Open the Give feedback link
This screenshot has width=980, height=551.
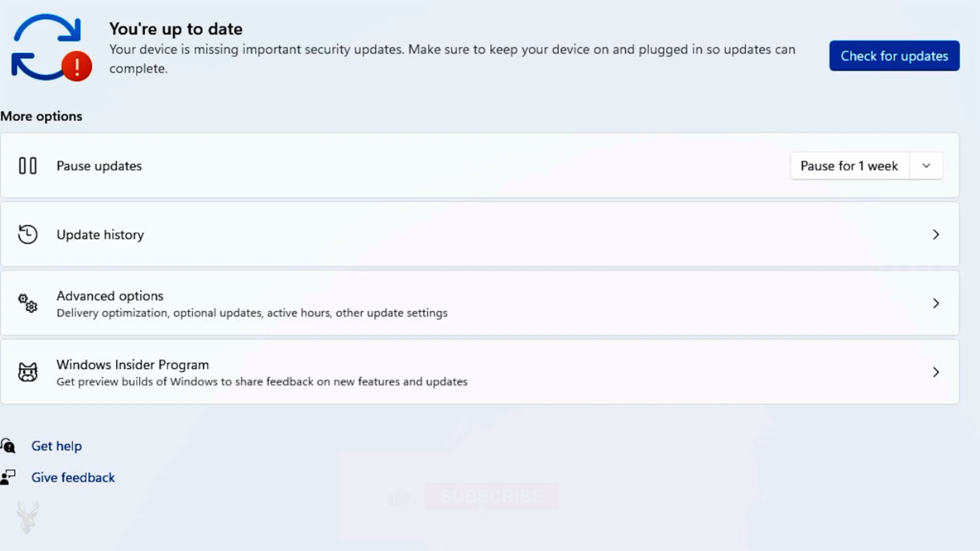click(x=73, y=477)
